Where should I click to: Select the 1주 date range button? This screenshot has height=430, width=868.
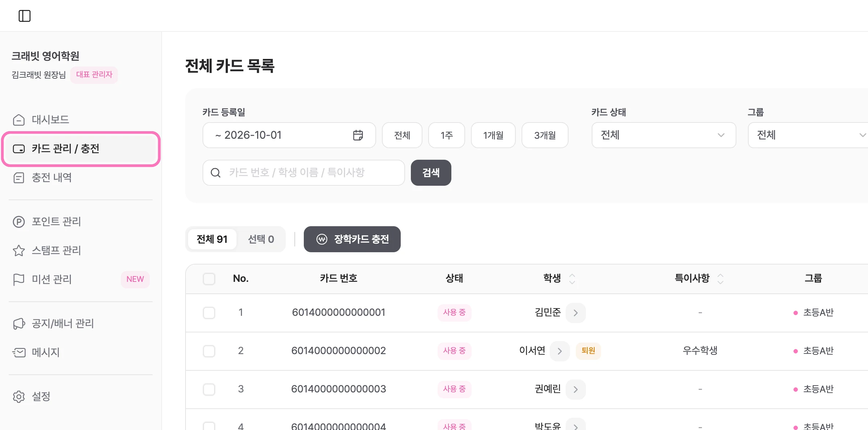[x=446, y=135]
